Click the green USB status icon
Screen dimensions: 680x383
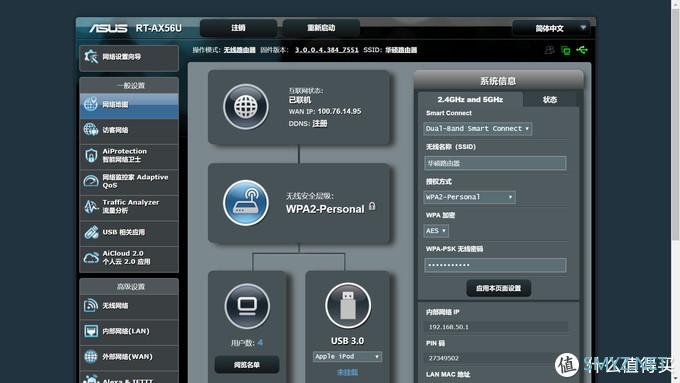[x=582, y=50]
